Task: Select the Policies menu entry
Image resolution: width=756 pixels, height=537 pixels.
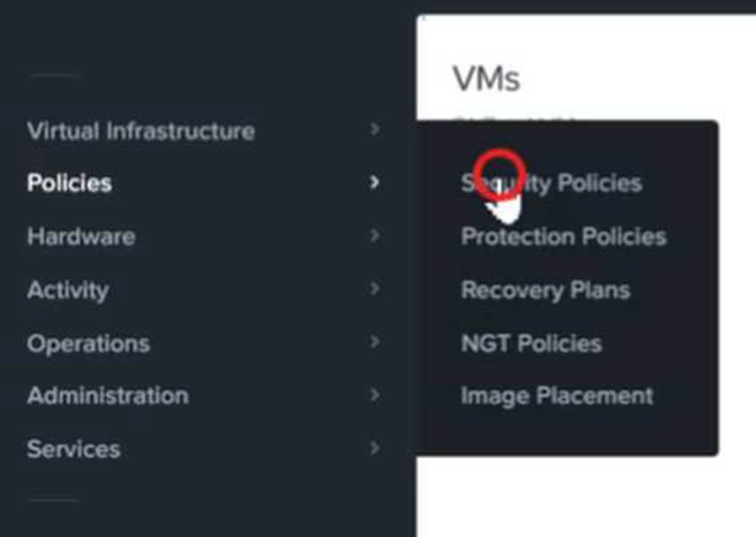Action: [x=69, y=183]
